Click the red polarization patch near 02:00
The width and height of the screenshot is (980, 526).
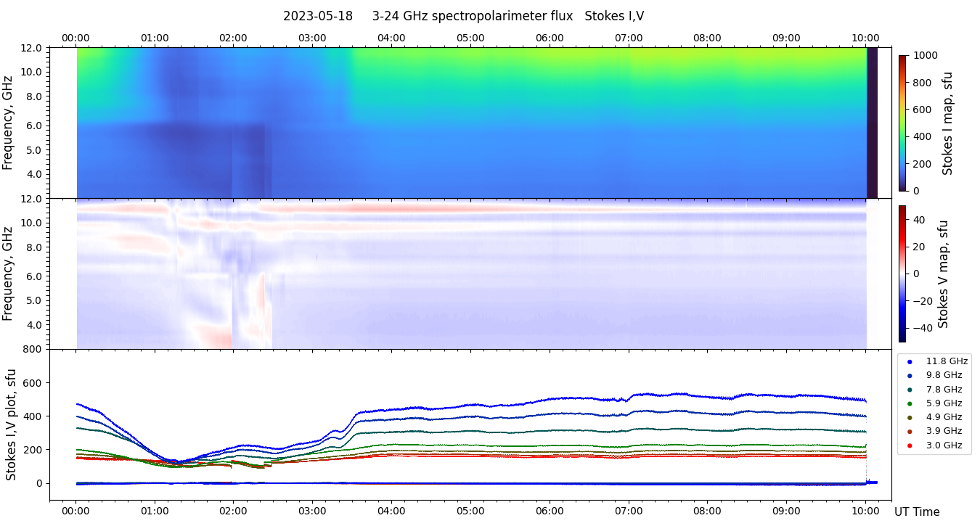point(214,337)
